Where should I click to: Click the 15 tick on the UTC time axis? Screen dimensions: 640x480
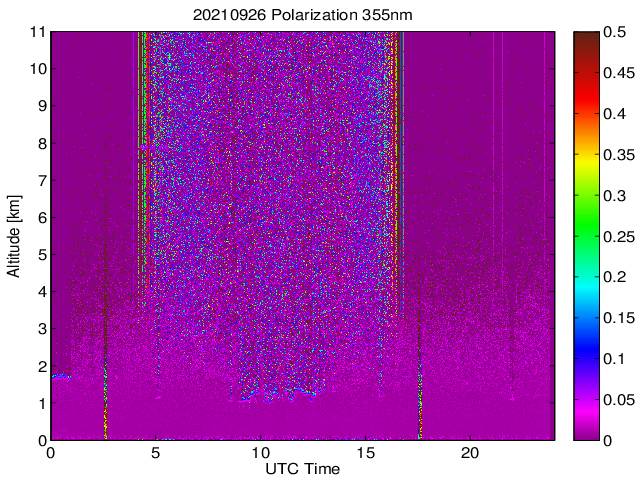tap(365, 453)
